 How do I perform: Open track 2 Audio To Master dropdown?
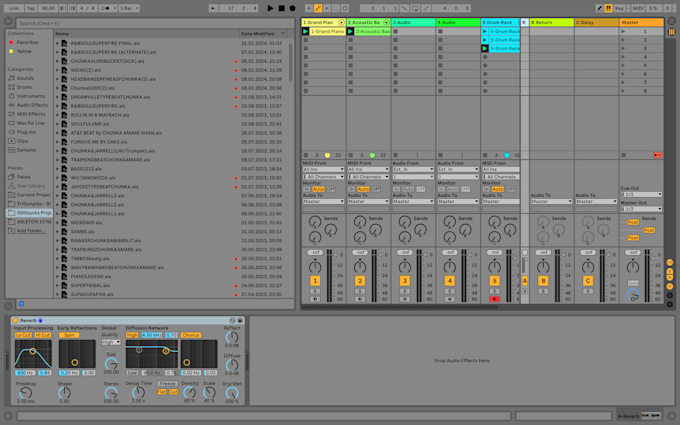[368, 202]
